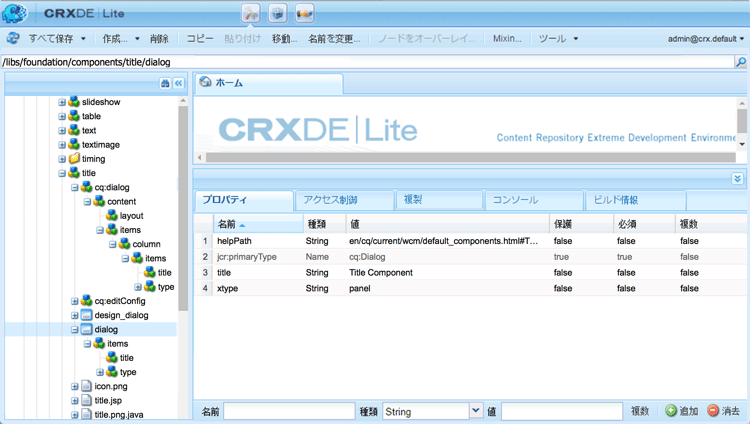The image size is (750, 424).
Task: Click the binoculars find icon in tree panel
Action: 165,83
